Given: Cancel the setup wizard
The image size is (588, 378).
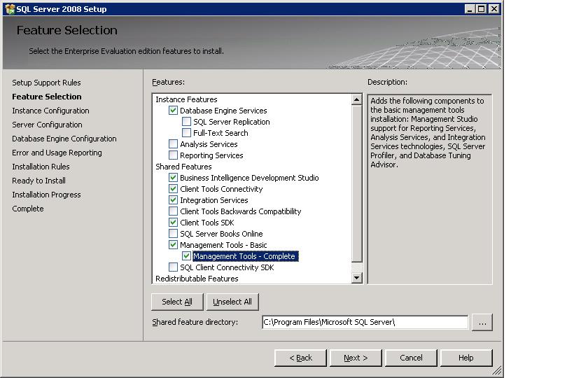Looking at the screenshot, I should [411, 358].
